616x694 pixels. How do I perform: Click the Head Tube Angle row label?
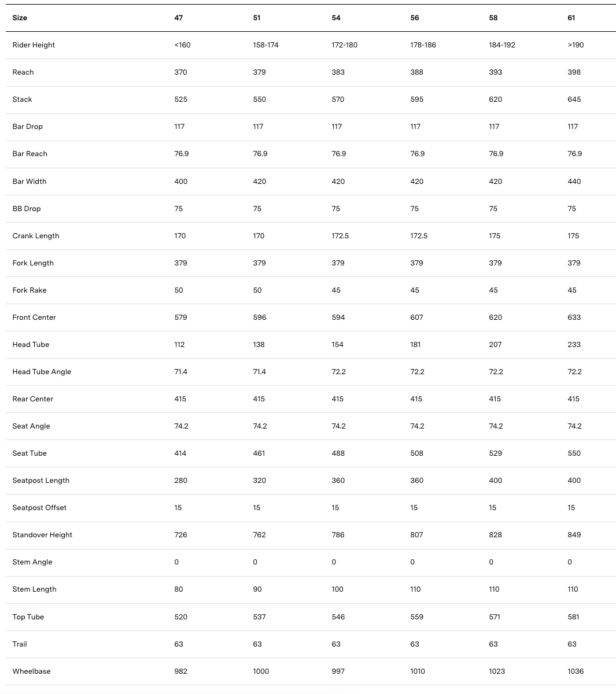pos(42,372)
